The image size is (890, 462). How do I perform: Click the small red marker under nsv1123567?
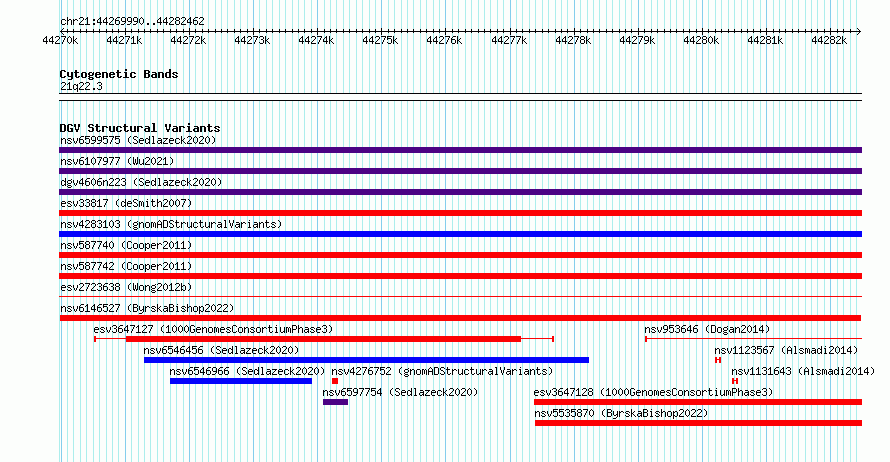click(718, 360)
